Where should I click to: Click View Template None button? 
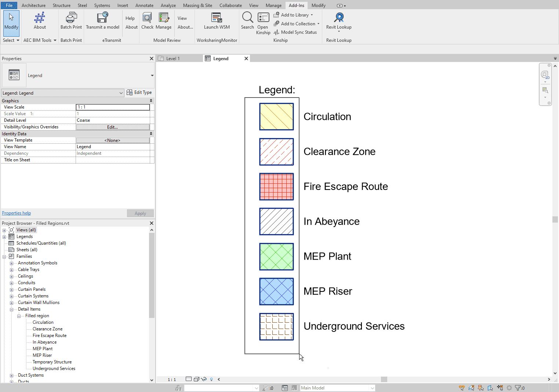point(113,140)
